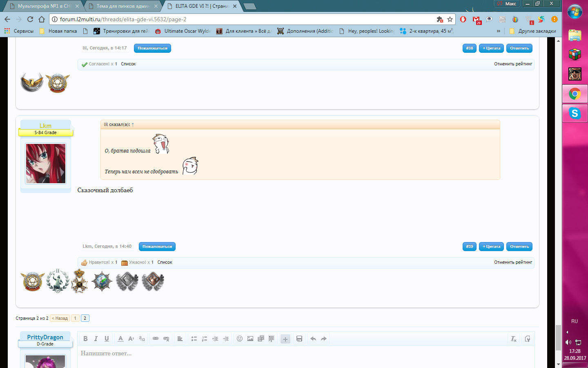Open the Gmail extension icon
Image resolution: width=588 pixels, height=368 pixels.
476,19
